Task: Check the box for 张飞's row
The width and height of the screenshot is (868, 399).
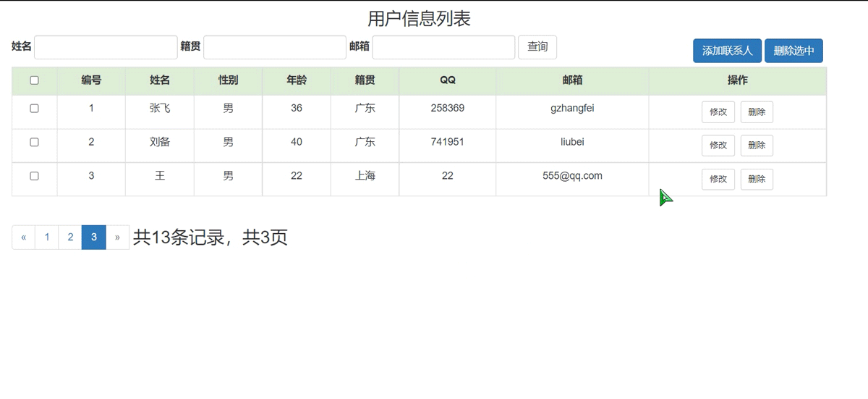Action: coord(34,108)
